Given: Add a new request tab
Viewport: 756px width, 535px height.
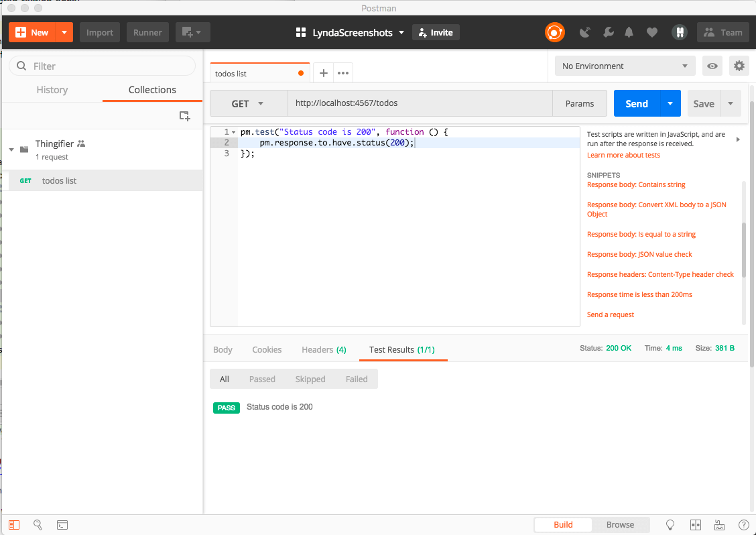Looking at the screenshot, I should click(324, 73).
